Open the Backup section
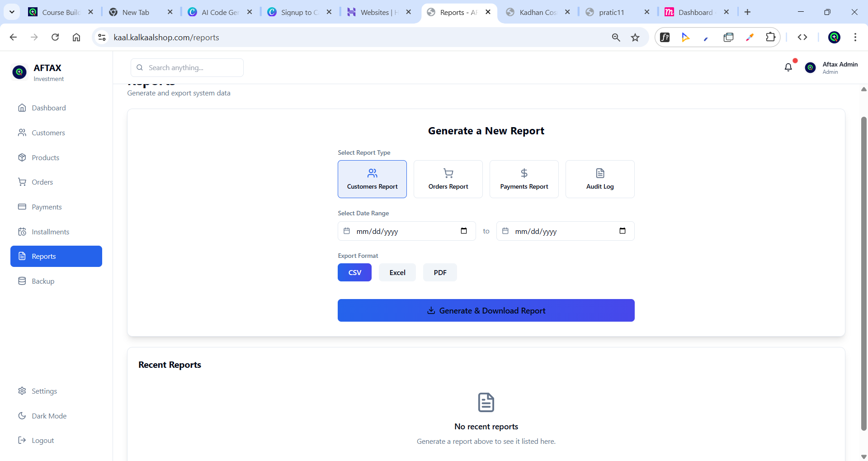 (x=43, y=280)
